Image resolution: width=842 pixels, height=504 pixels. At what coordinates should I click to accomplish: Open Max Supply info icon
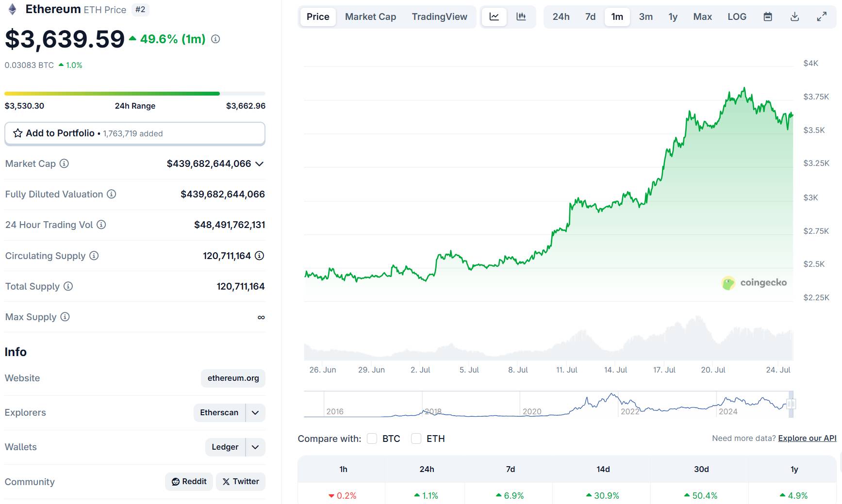point(65,317)
